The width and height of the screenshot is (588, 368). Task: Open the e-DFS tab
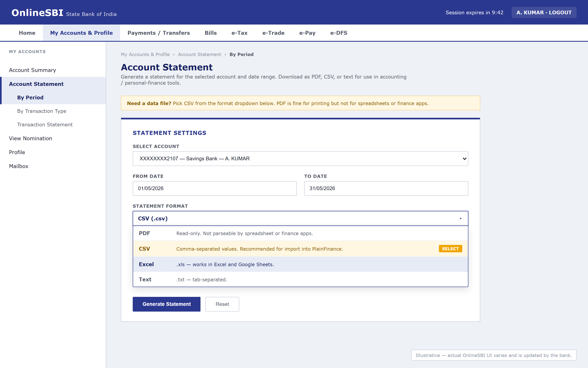click(x=339, y=33)
